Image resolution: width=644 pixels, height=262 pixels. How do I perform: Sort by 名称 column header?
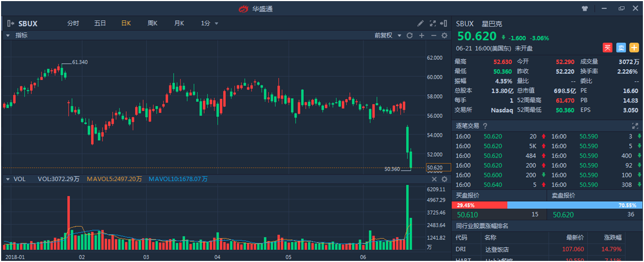490,237
